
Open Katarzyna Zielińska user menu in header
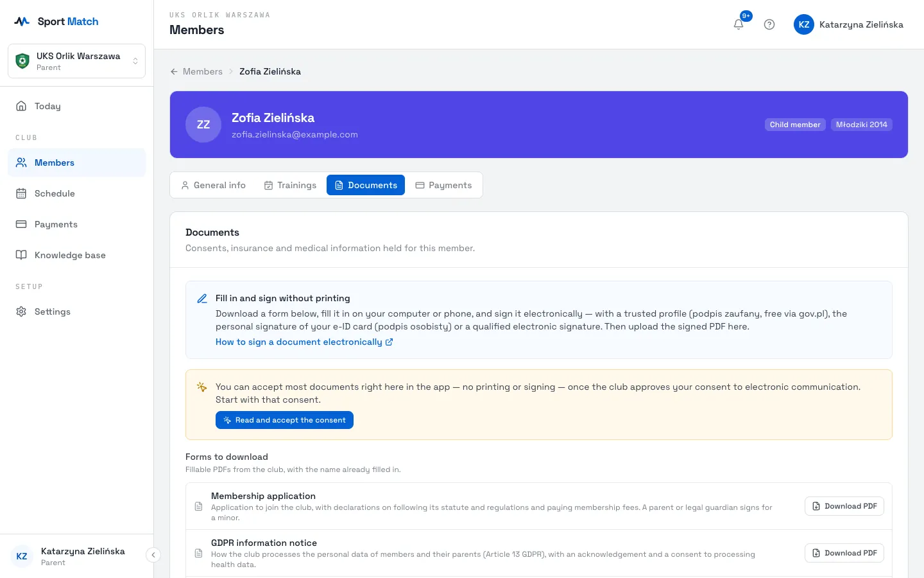pyautogui.click(x=848, y=24)
